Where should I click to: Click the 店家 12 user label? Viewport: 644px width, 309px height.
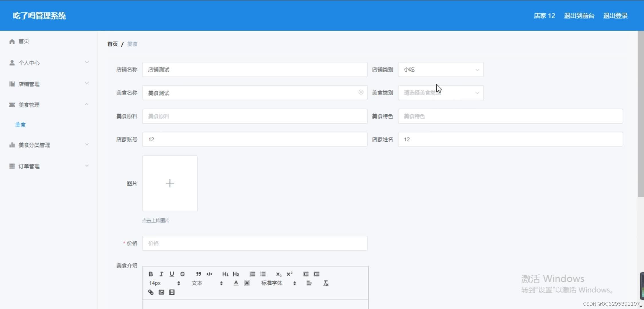(x=544, y=16)
